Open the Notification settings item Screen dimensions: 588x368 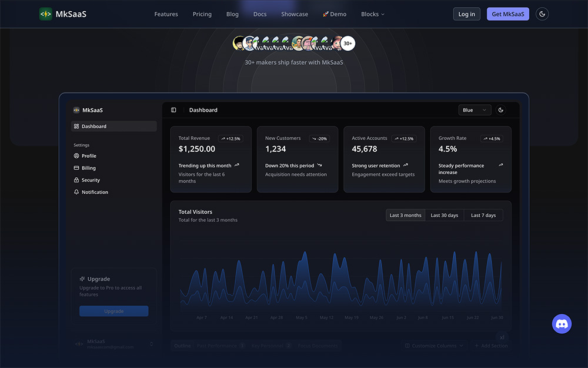[x=113, y=192]
